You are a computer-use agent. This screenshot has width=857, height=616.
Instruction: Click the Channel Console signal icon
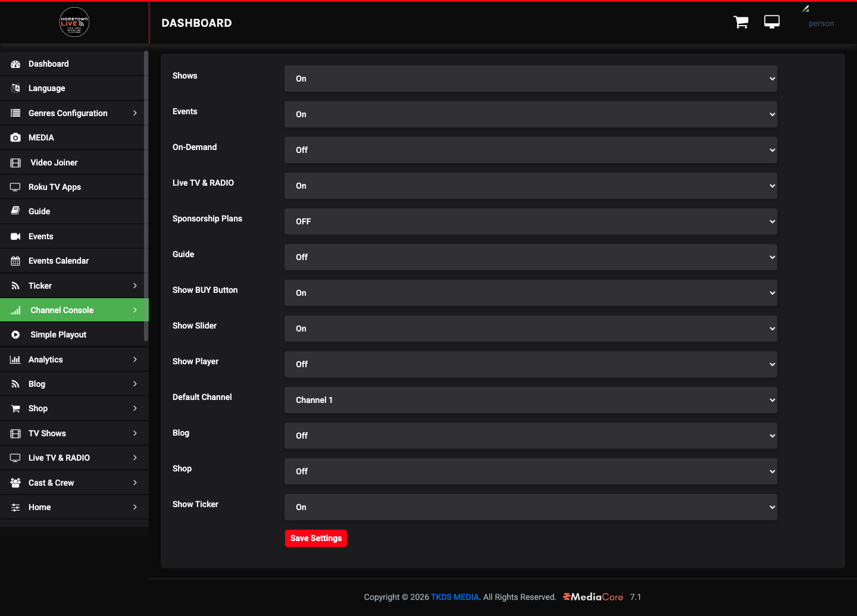tap(15, 310)
